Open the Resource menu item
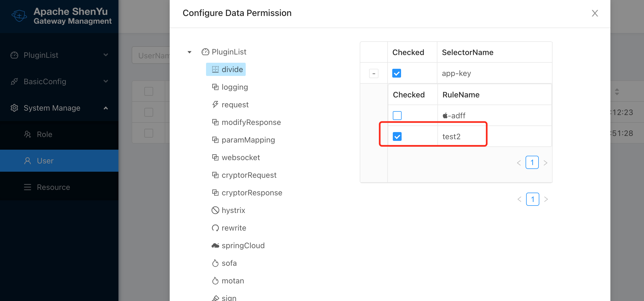The width and height of the screenshot is (644, 301). coord(53,187)
